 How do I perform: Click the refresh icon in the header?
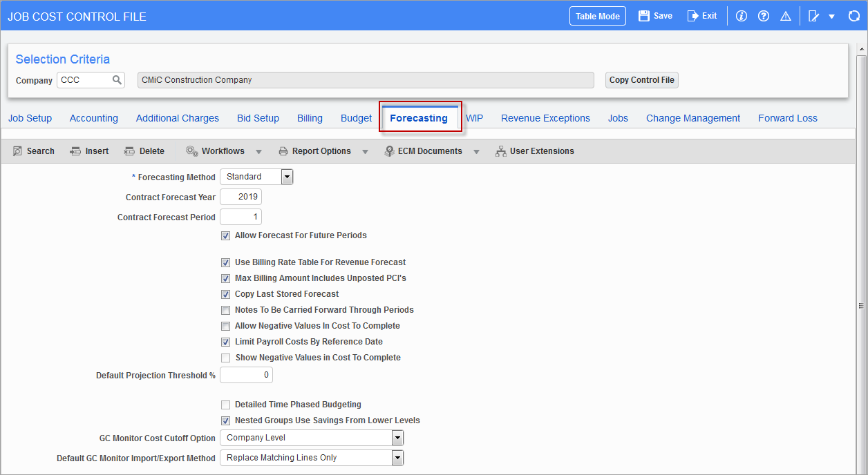pyautogui.click(x=854, y=15)
